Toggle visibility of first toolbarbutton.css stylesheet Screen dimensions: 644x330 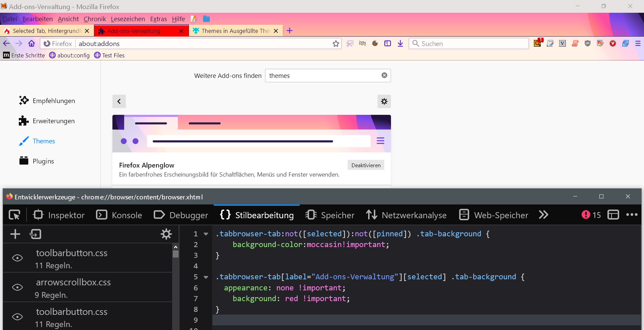coord(17,258)
